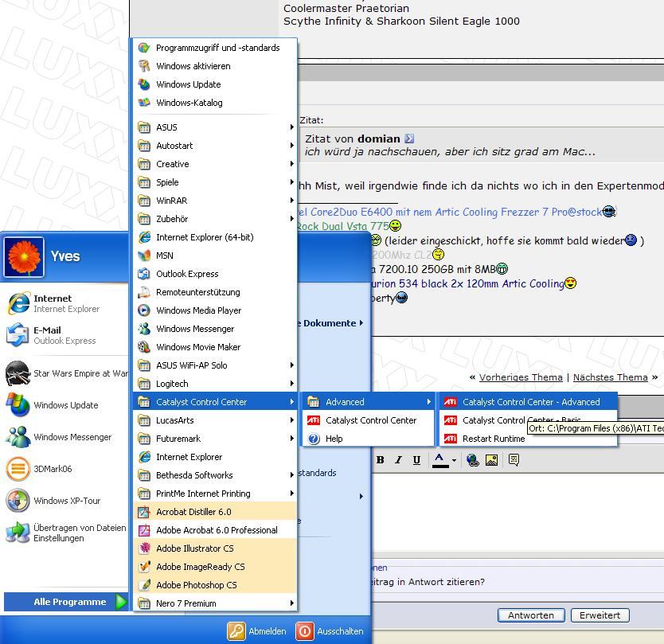Viewport: 664px width, 644px height.
Task: Expand the Bethesda Softworks submenu arrow
Action: click(291, 475)
